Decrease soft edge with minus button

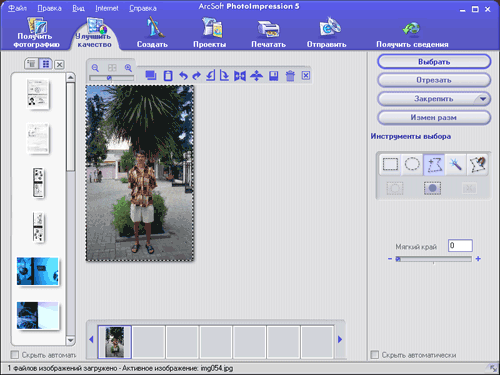(x=390, y=259)
